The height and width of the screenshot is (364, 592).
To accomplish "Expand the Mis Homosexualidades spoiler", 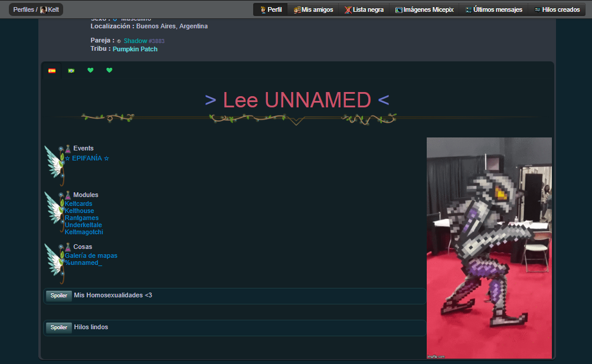I will 59,296.
